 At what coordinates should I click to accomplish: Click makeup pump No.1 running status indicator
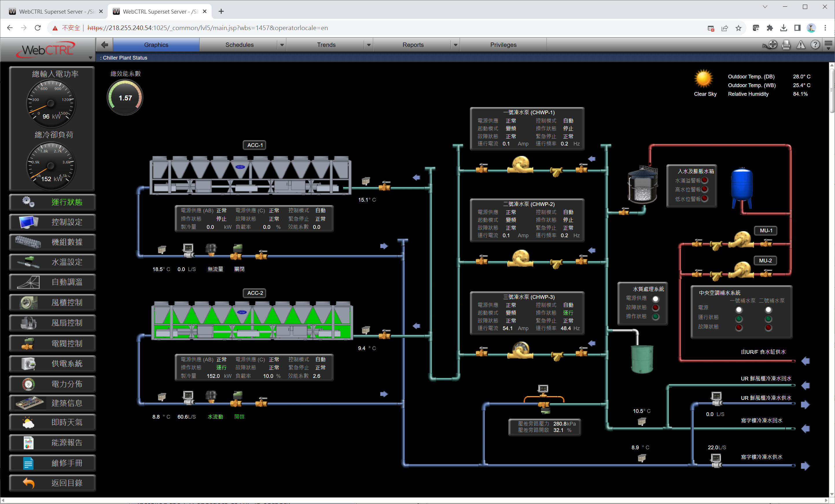click(x=739, y=319)
